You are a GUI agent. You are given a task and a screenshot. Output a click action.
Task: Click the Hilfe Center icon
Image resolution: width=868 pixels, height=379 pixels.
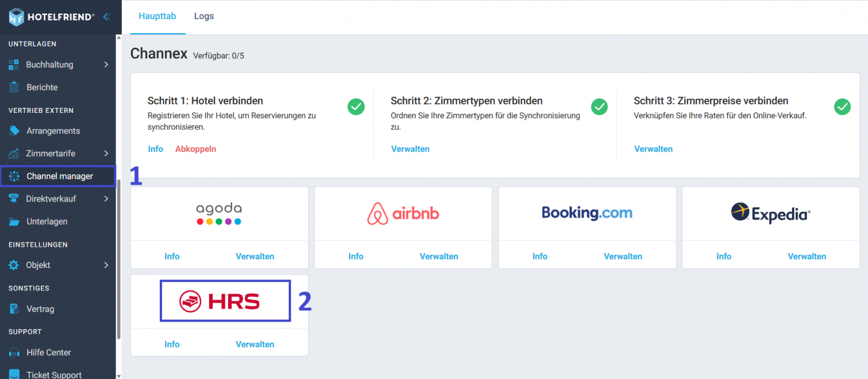point(14,352)
